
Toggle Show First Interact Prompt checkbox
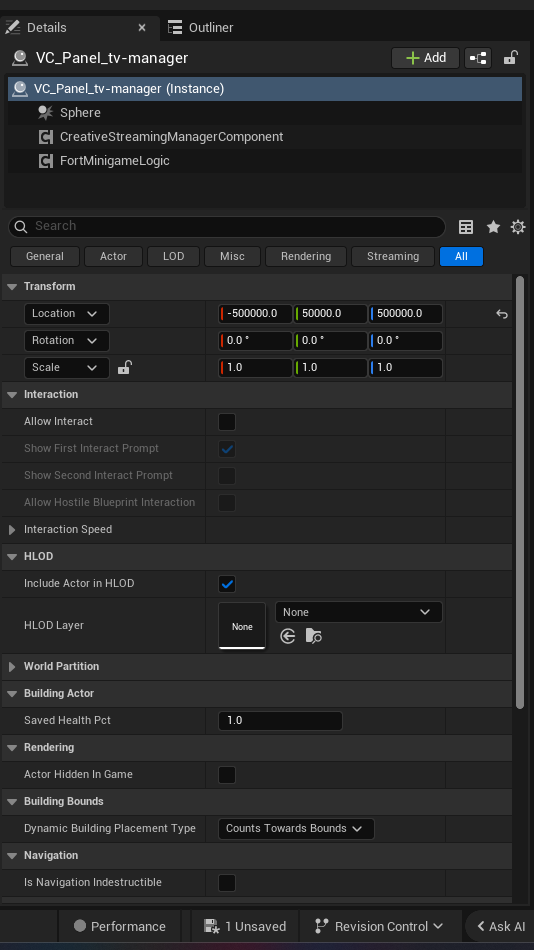pos(227,449)
